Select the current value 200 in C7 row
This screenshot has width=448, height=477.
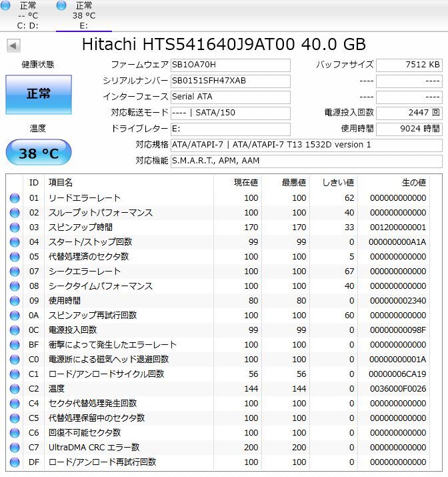251,448
